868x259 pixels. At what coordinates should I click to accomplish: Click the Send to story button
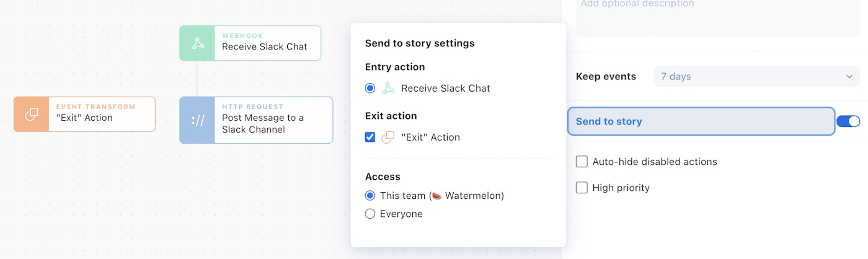point(701,121)
